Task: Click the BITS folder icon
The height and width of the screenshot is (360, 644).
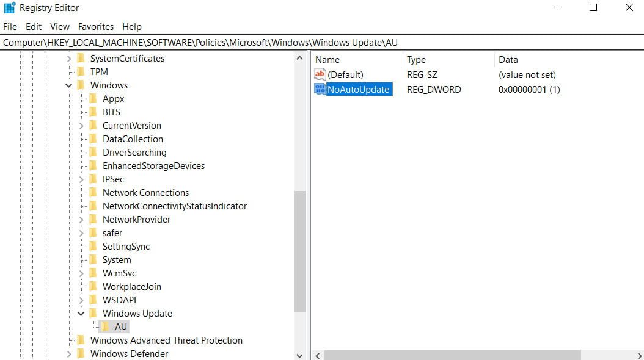Action: pyautogui.click(x=93, y=112)
